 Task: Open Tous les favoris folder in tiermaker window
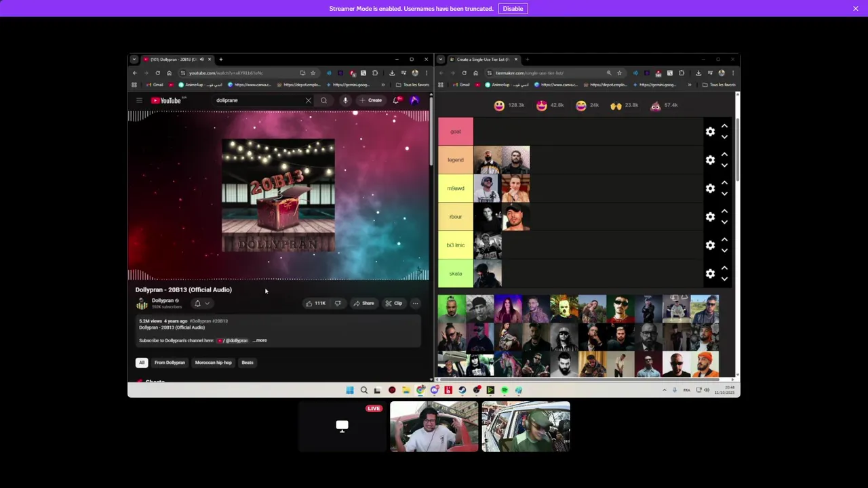coord(717,85)
